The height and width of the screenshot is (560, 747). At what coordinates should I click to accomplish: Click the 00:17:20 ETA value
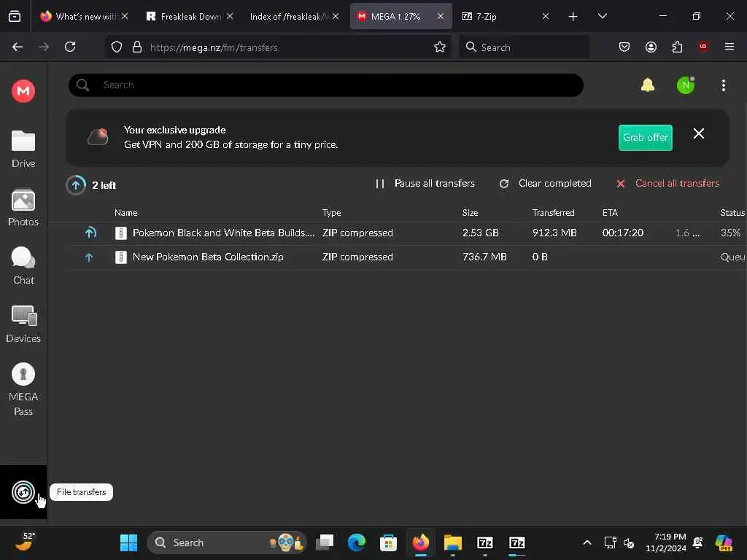[623, 233]
